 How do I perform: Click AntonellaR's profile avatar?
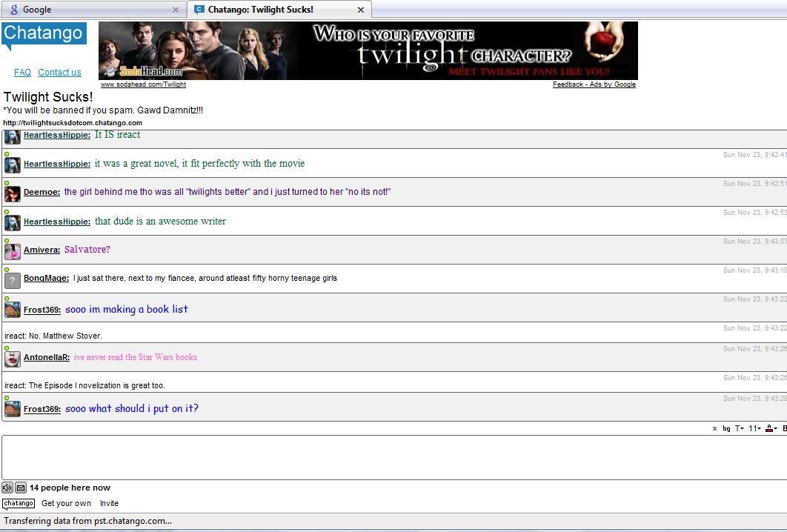point(13,359)
